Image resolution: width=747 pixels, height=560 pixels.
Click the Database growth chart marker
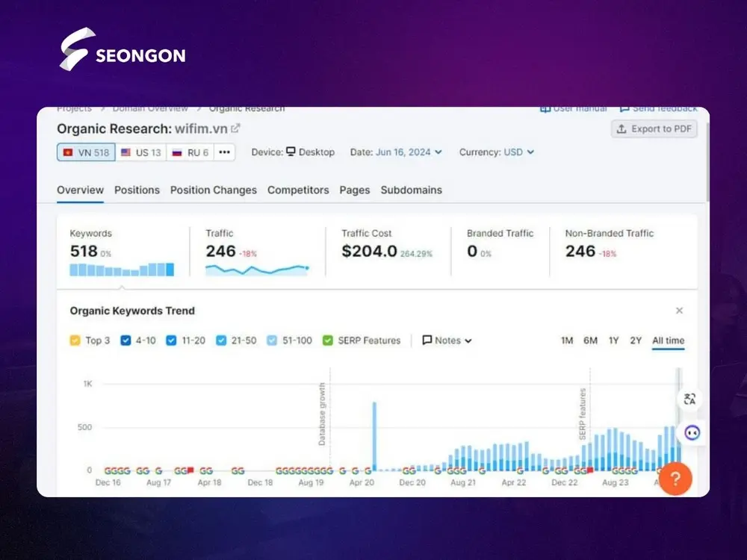[322, 414]
